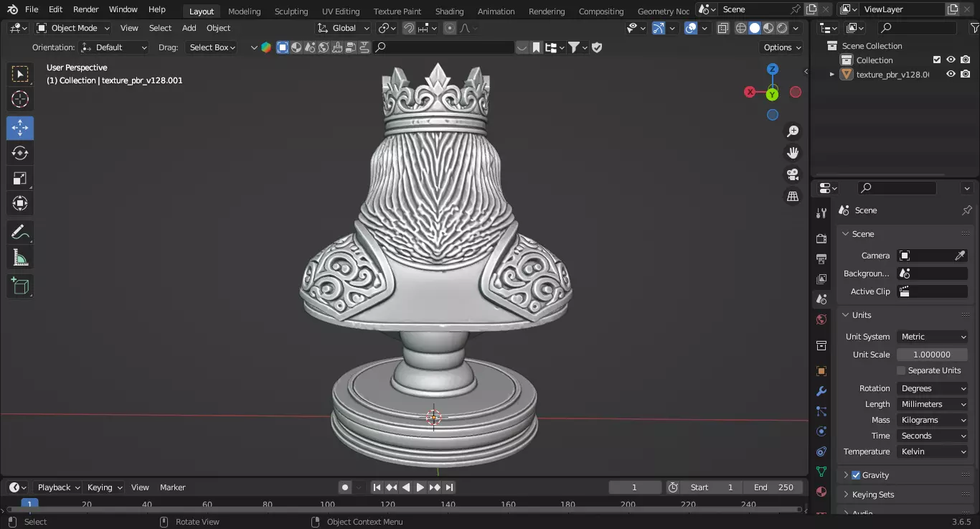Hide texture_pbr_v128 object in viewport

pos(951,74)
